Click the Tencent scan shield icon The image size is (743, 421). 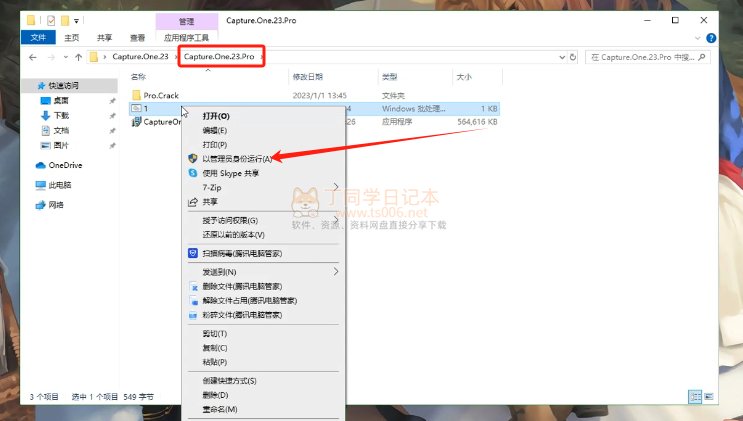[x=193, y=253]
